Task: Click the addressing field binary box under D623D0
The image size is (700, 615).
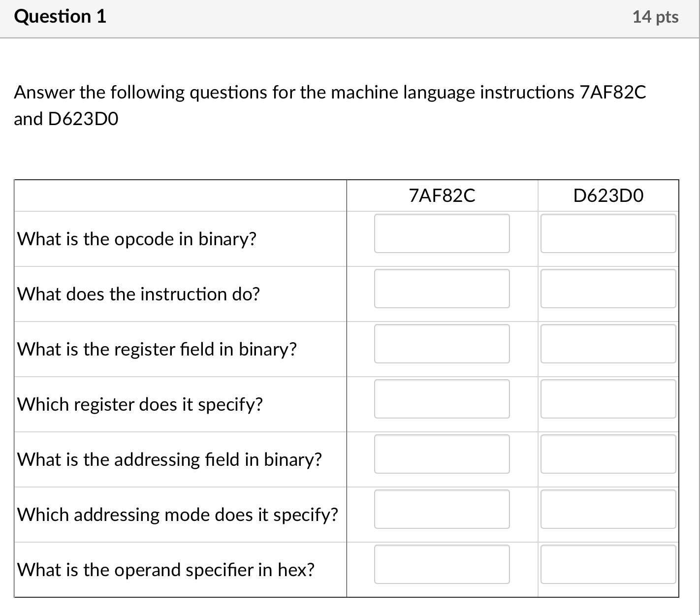Action: click(x=608, y=454)
